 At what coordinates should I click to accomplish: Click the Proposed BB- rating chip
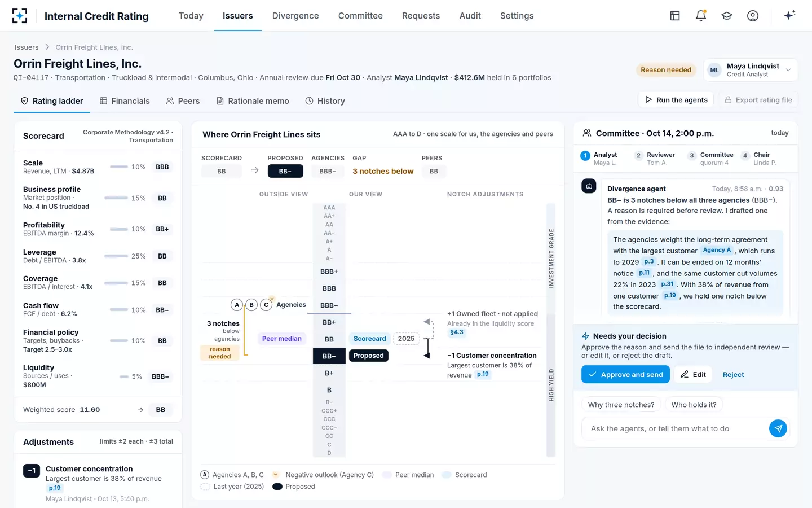(285, 171)
